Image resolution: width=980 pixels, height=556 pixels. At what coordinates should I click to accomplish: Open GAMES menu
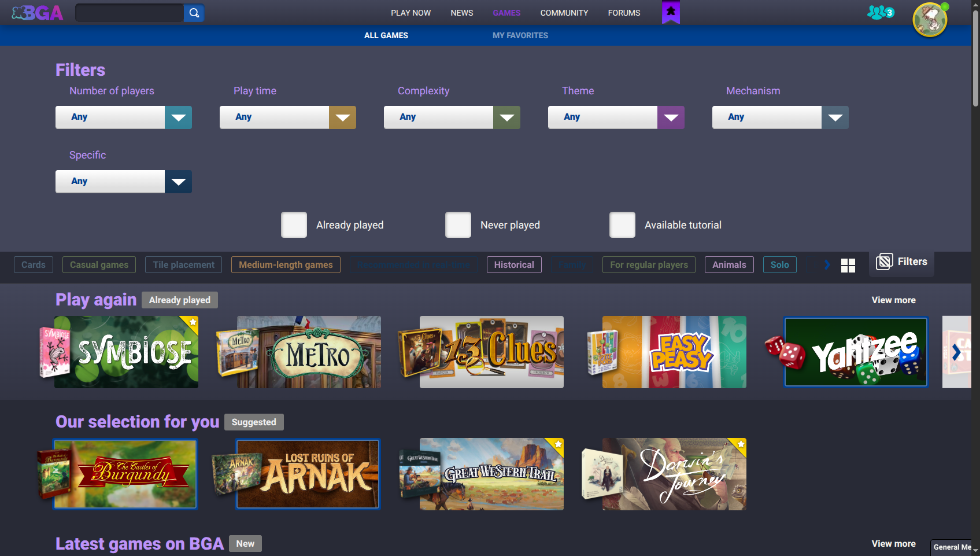tap(506, 13)
